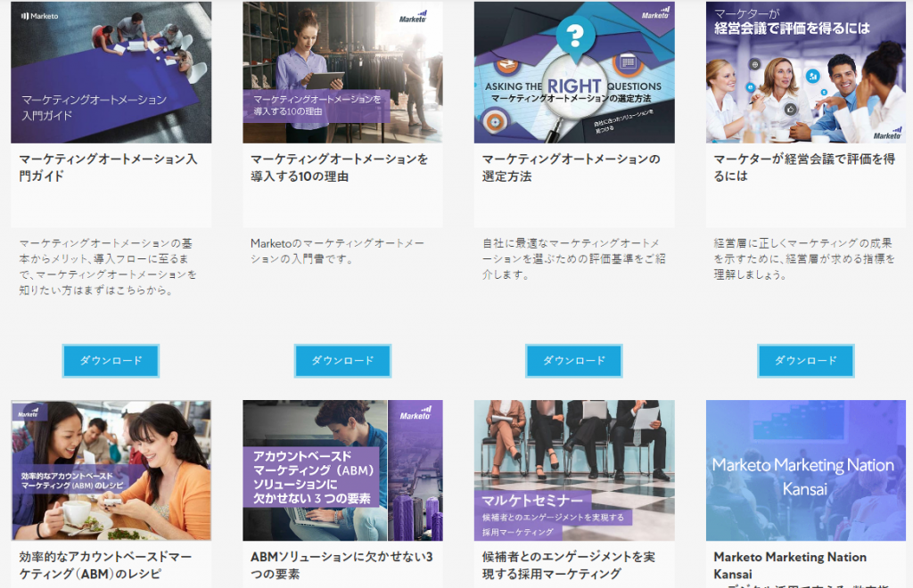
Task: Click the title マーケティングオートメーションを導入する10の理由
Action: tap(340, 167)
